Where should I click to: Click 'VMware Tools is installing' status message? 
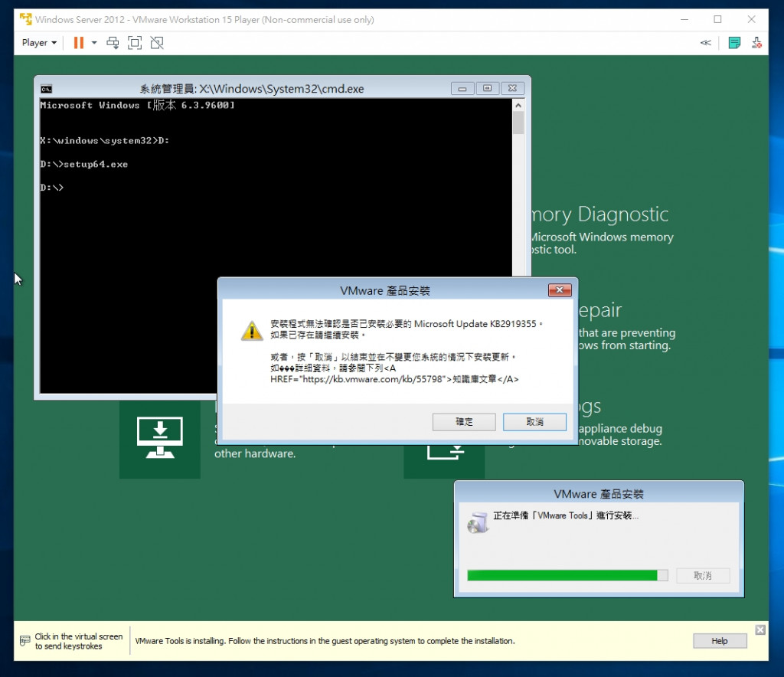(x=325, y=641)
